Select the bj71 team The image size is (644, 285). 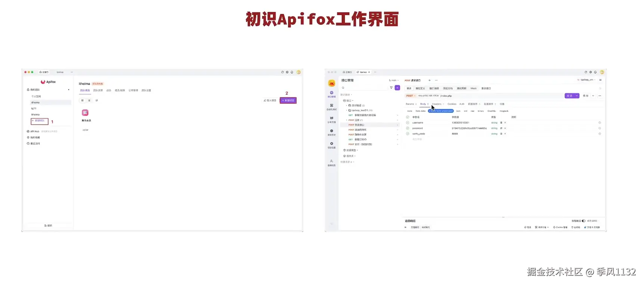tap(34, 109)
